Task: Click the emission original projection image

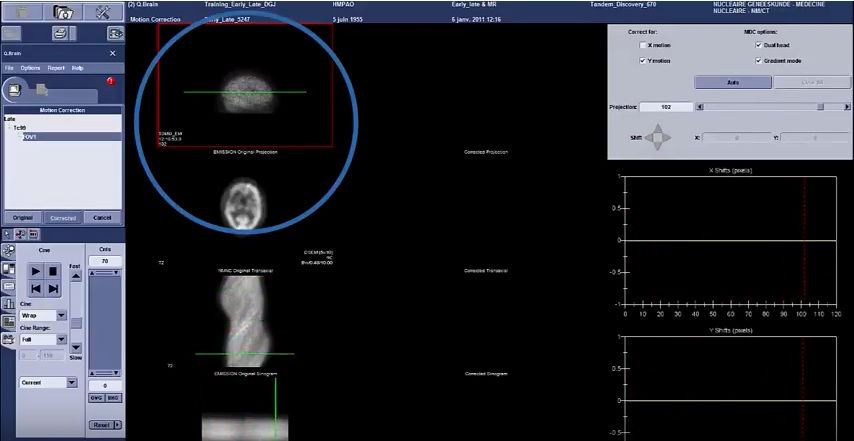Action: (x=245, y=85)
